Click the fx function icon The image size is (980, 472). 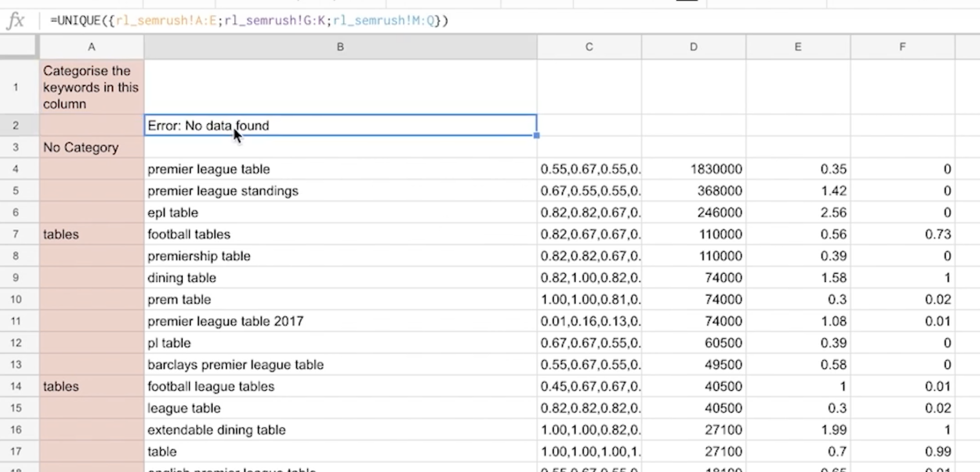[15, 21]
